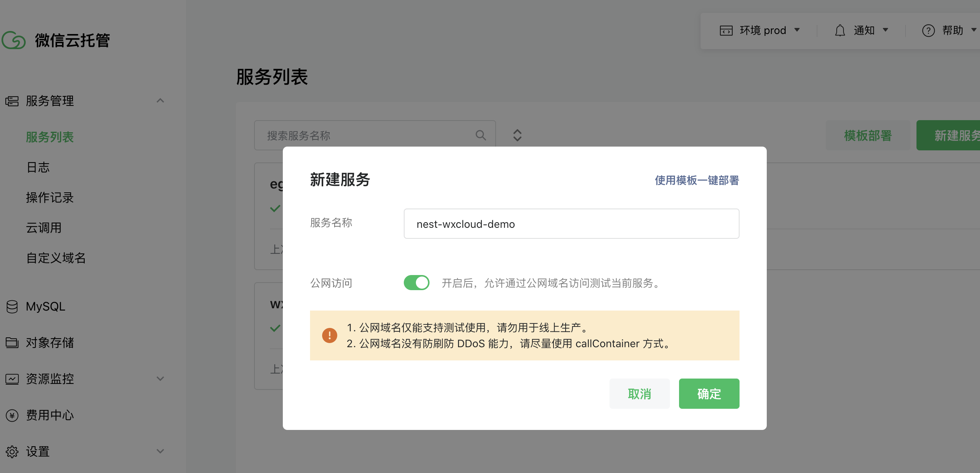980x473 pixels.
Task: Open the 环境 prod dropdown arrow
Action: [797, 30]
